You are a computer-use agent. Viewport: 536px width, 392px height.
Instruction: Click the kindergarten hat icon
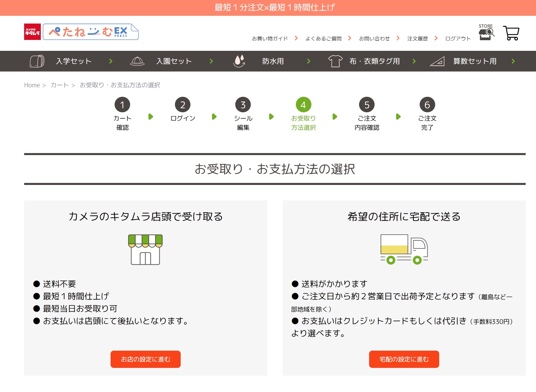137,61
